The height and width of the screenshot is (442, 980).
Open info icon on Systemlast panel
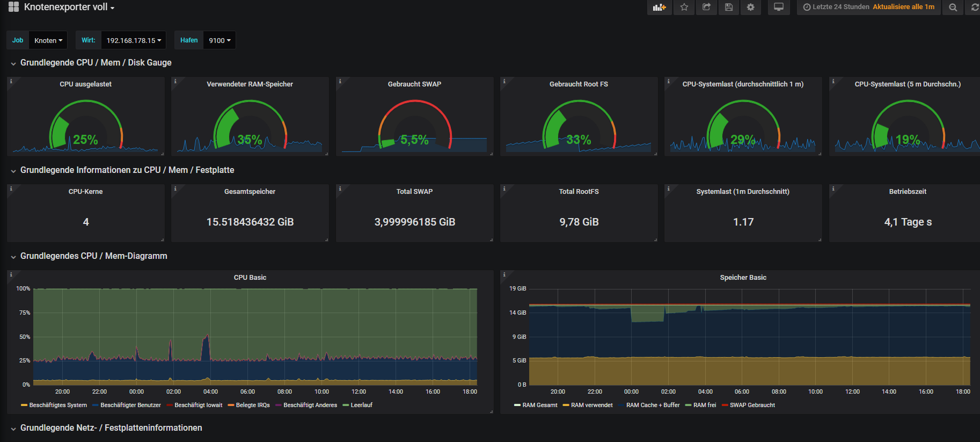668,189
